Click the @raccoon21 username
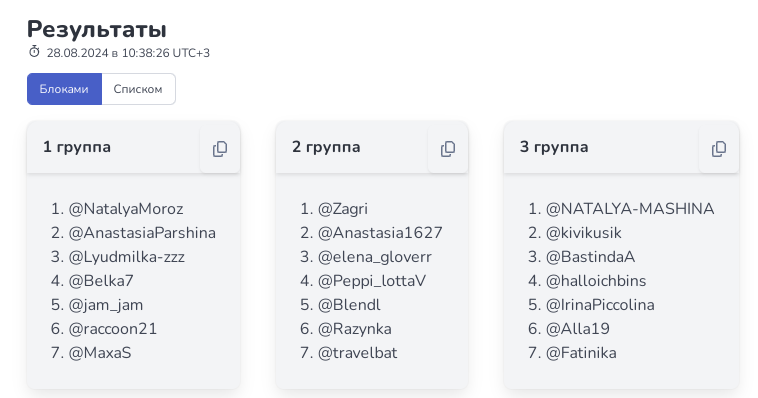Viewport: 758px width, 398px height. 113,329
